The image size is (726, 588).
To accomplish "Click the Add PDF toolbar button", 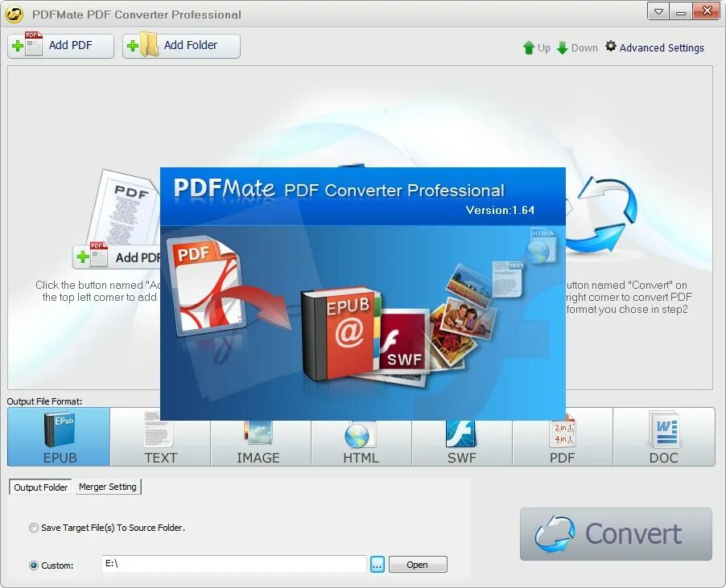I will tap(60, 46).
